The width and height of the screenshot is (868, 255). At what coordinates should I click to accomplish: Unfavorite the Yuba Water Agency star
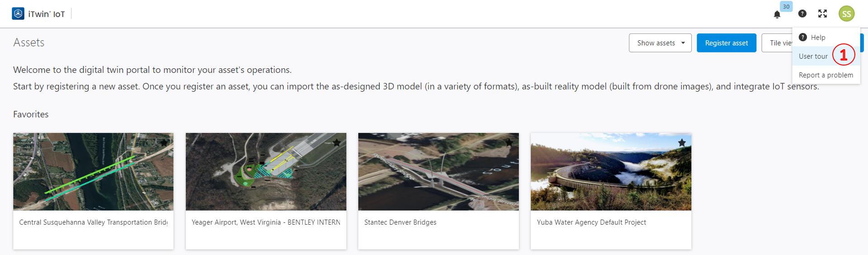click(682, 143)
